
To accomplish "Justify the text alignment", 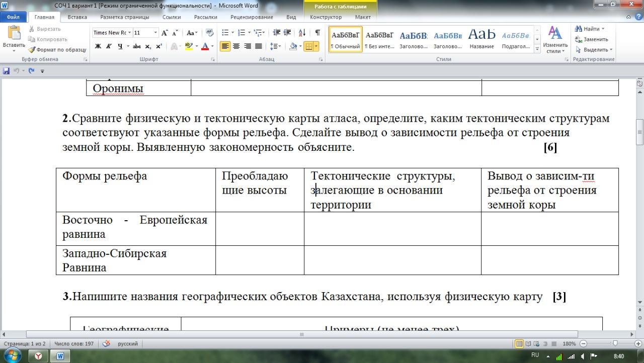I will click(258, 46).
